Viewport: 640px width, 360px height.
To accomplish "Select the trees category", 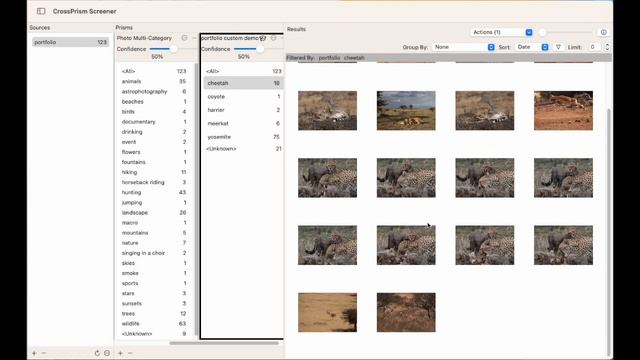I will 153,313.
